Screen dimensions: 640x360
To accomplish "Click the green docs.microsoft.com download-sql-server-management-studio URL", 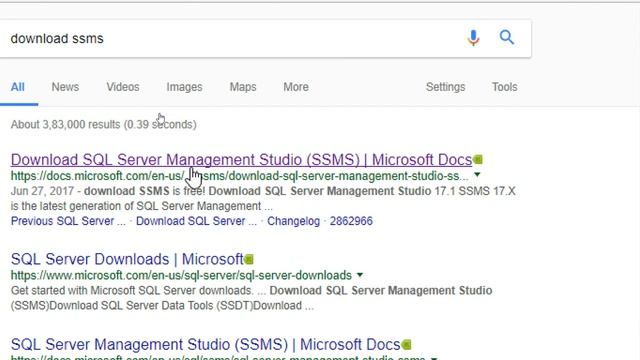I will 240,176.
